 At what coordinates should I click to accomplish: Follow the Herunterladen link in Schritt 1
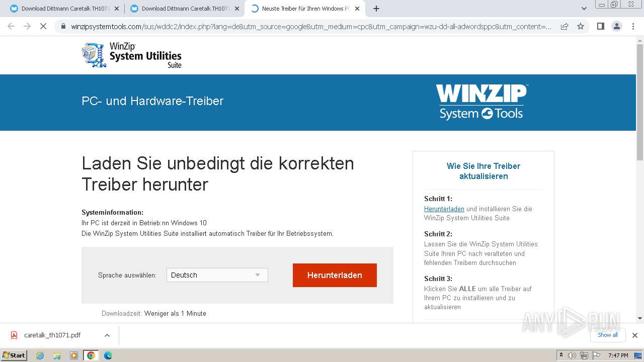tap(444, 209)
